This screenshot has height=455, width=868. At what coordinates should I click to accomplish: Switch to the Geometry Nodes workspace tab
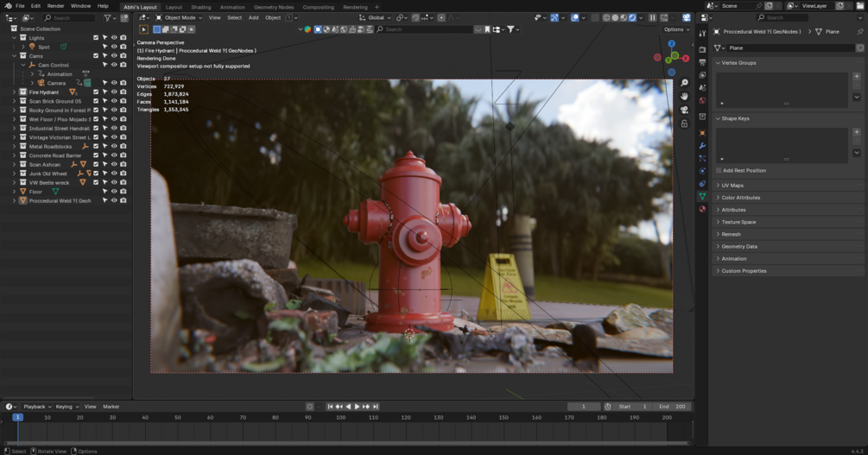tap(274, 7)
